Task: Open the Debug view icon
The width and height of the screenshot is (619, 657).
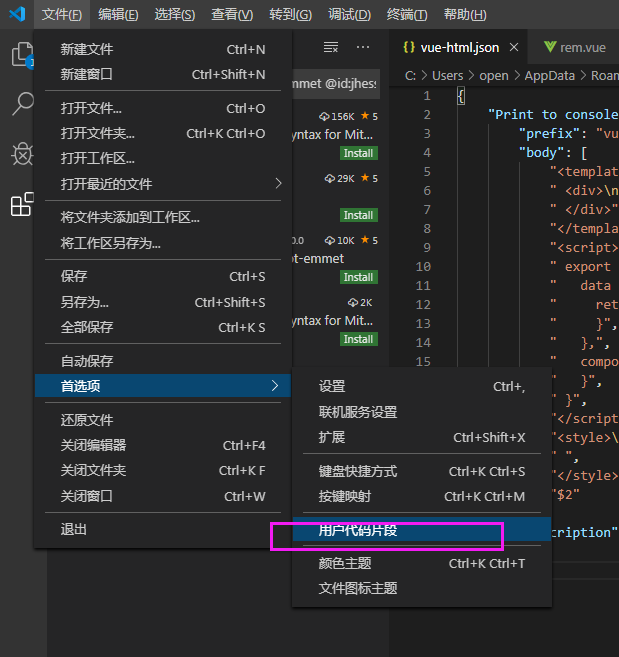Action: (22, 153)
